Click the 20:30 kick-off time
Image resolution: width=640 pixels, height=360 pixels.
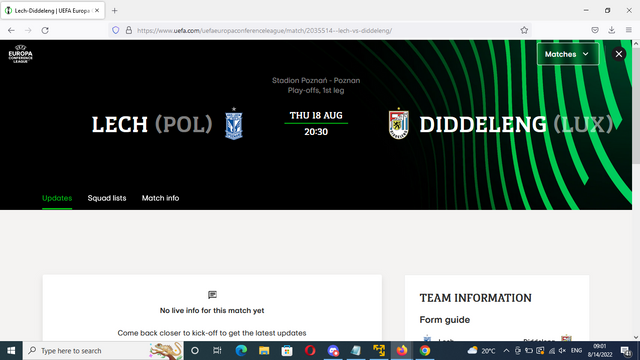(x=316, y=132)
